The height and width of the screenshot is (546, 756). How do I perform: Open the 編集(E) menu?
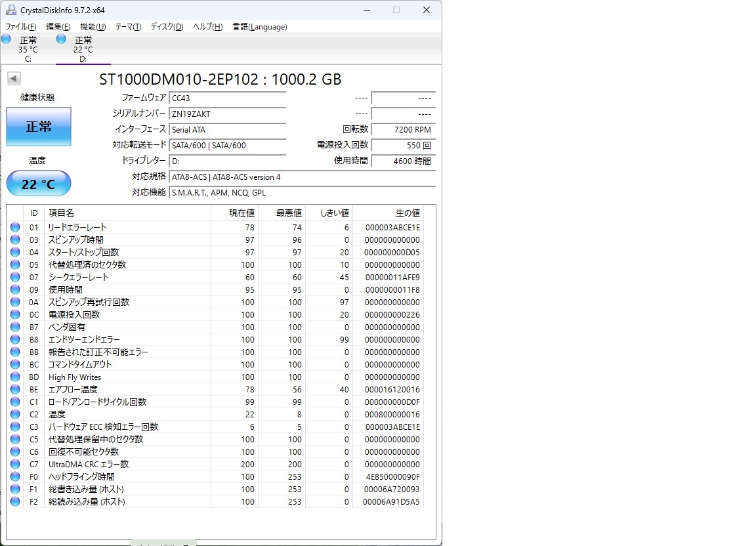[58, 26]
